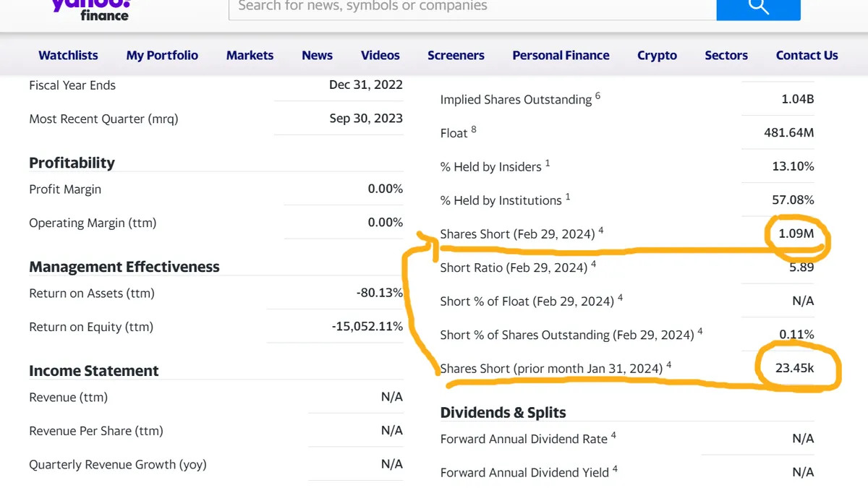This screenshot has width=868, height=488.
Task: Click the Management Effectiveness heading
Action: point(124,267)
